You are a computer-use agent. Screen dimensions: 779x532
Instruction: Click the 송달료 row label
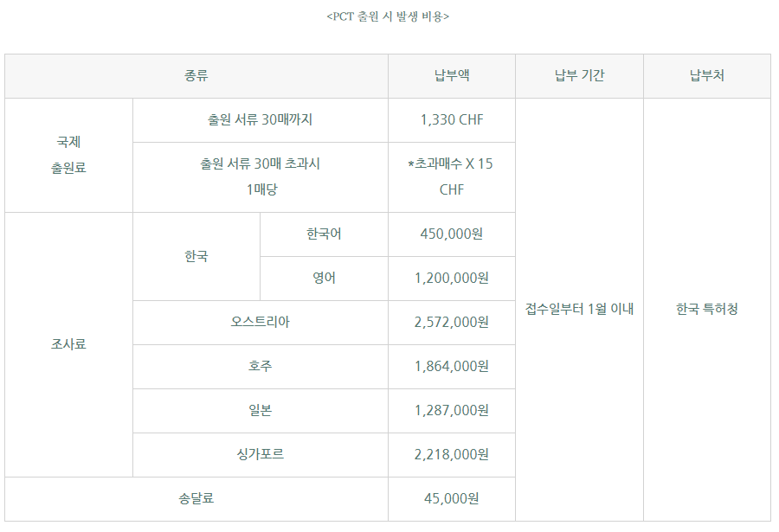[196, 499]
